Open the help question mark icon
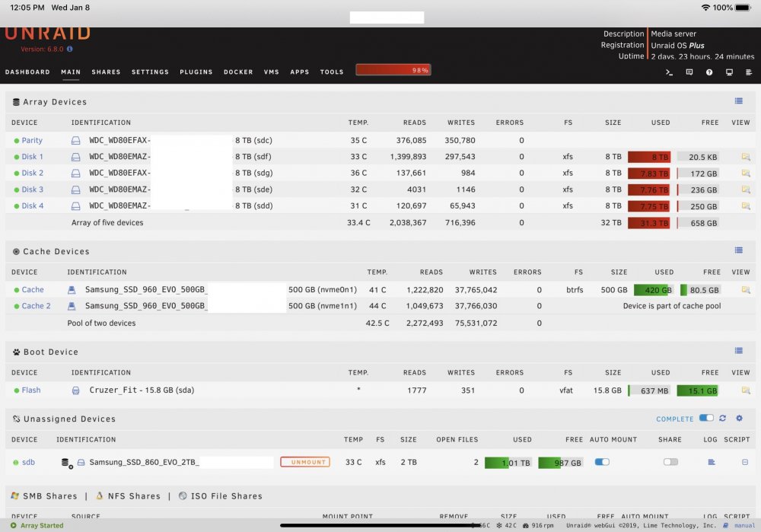This screenshot has height=532, width=761. (x=709, y=72)
